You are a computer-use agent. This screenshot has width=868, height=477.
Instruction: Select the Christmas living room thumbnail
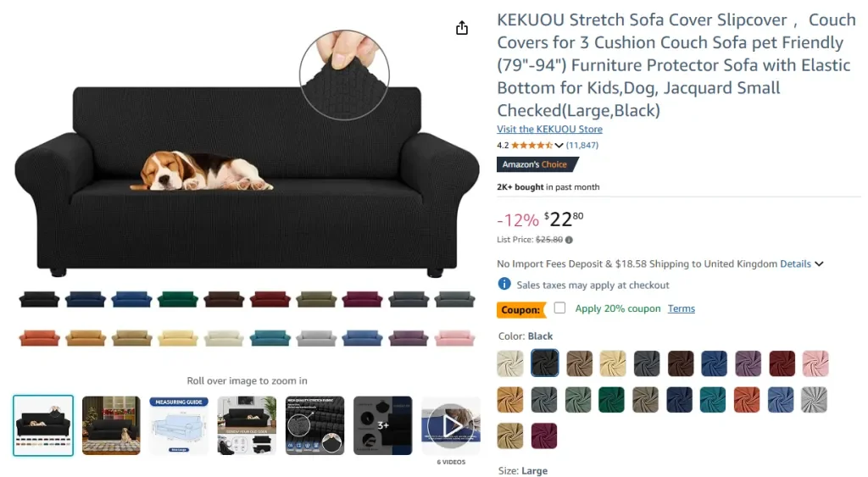pos(111,424)
